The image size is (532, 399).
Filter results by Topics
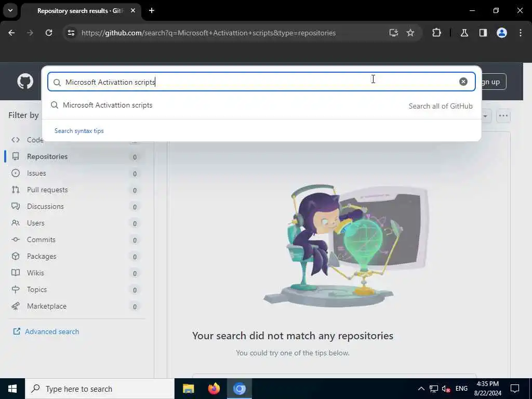click(75, 289)
